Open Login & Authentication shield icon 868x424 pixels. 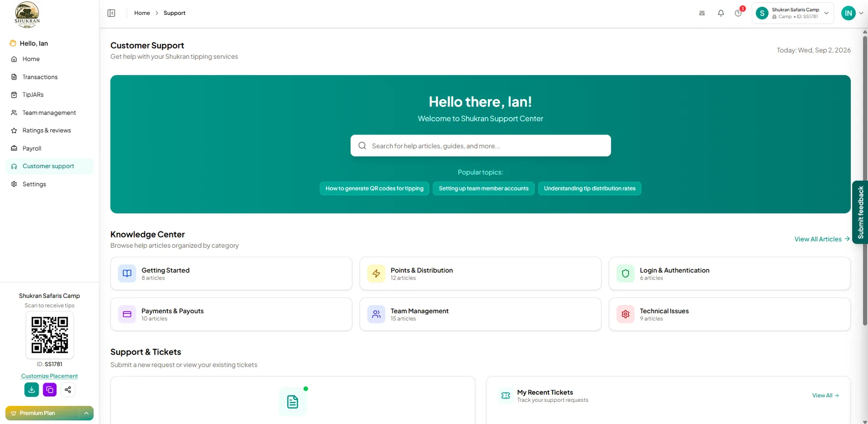(625, 273)
